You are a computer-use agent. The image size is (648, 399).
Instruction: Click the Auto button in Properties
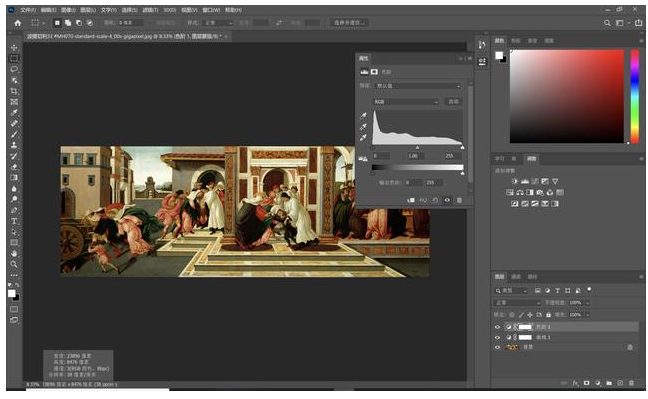(454, 102)
